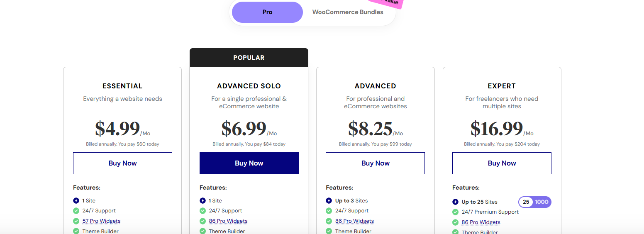Click lightning icon beside Essential's 1 Site

(x=76, y=201)
